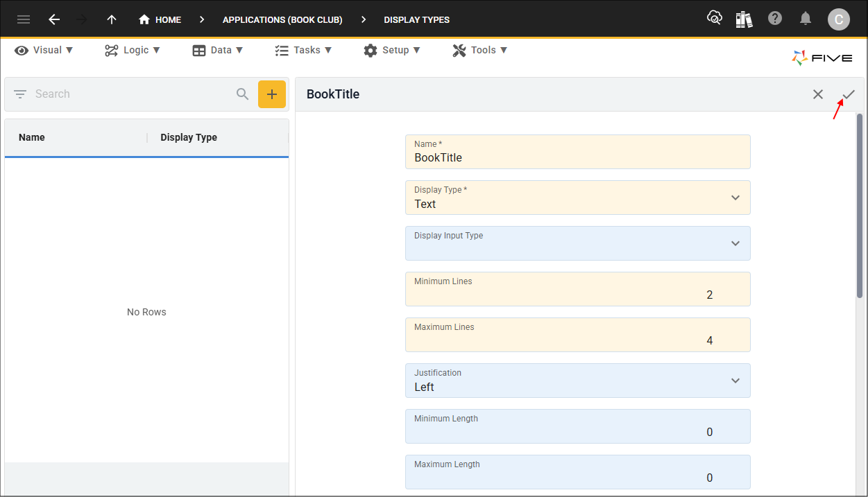
Task: Add new display type with plus button
Action: tap(272, 94)
